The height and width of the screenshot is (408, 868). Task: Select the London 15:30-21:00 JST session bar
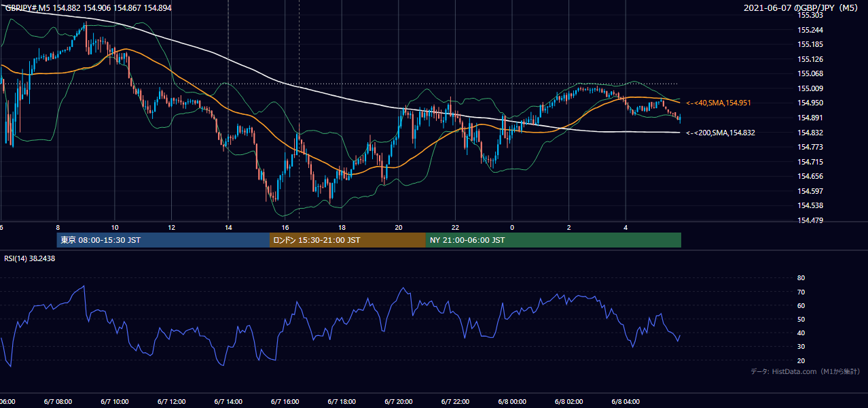[348, 240]
